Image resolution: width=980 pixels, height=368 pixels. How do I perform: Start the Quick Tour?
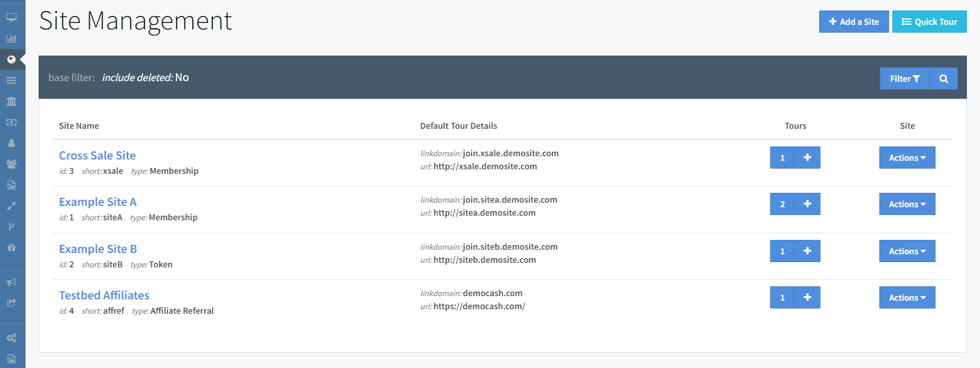point(929,22)
